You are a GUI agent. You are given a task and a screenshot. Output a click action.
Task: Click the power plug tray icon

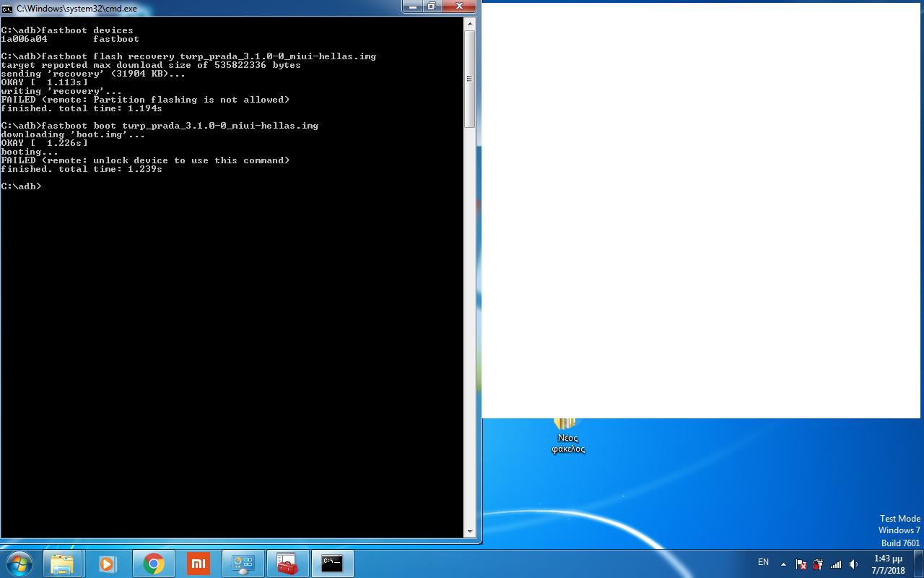pos(819,564)
